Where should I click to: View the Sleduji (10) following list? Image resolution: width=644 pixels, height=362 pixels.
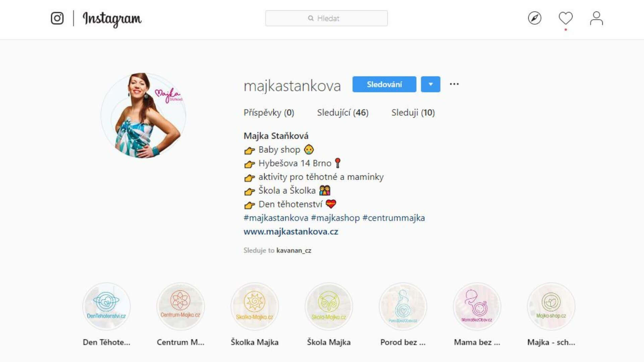tap(413, 113)
